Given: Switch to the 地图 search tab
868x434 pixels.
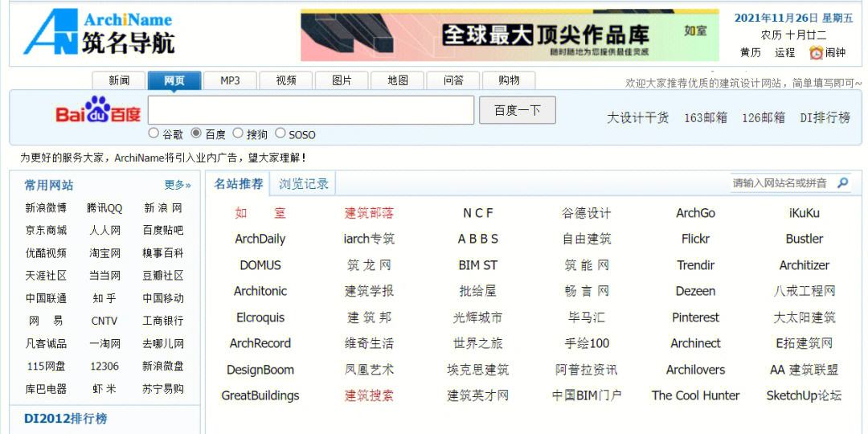Looking at the screenshot, I should click(x=398, y=80).
